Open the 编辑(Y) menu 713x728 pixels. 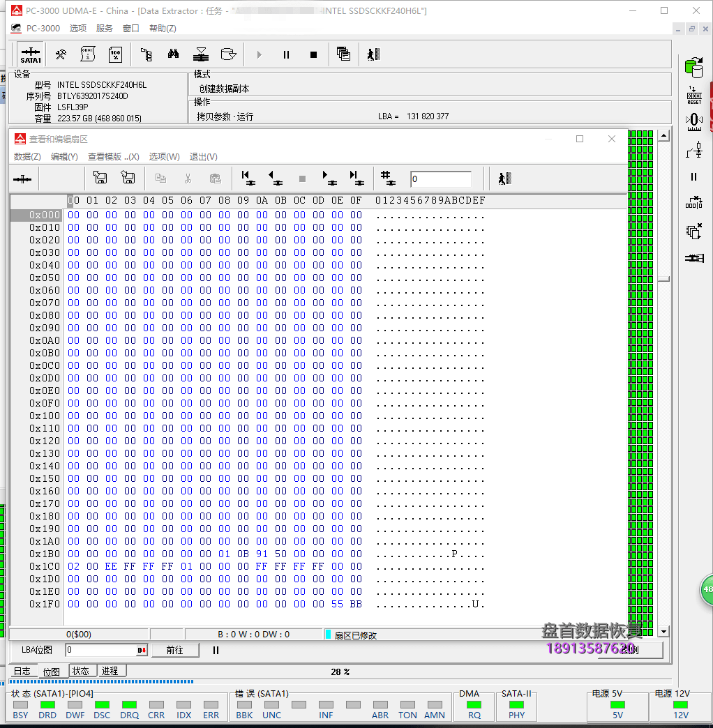(x=64, y=157)
